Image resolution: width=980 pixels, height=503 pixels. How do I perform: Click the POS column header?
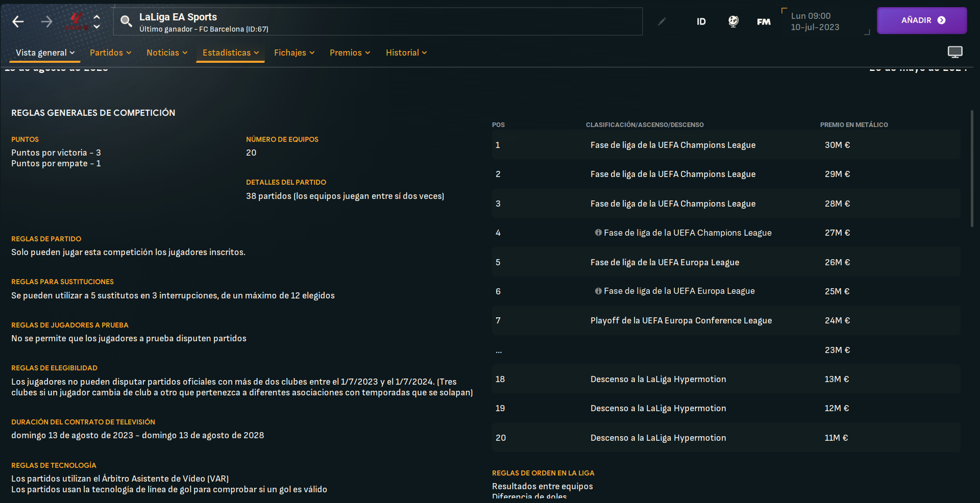click(x=498, y=125)
